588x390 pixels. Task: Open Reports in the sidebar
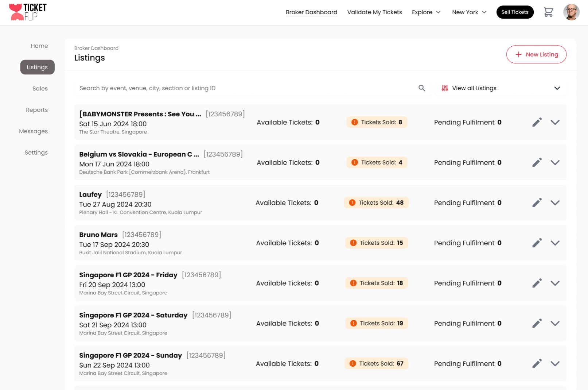(37, 110)
